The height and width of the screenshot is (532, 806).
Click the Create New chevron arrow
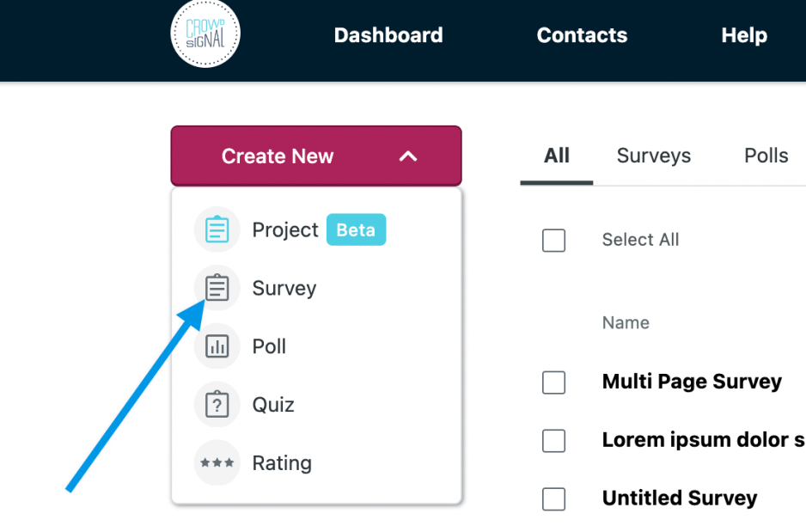tap(408, 156)
